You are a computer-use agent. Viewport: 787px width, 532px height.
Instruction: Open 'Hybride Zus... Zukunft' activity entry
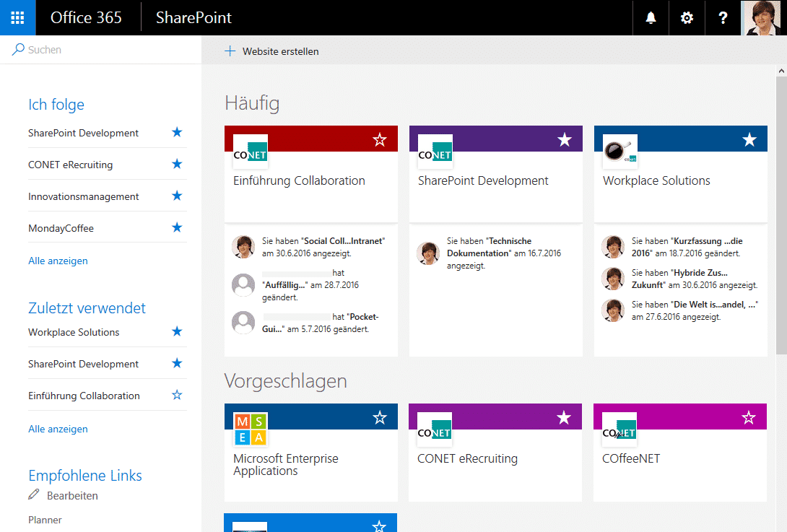695,279
